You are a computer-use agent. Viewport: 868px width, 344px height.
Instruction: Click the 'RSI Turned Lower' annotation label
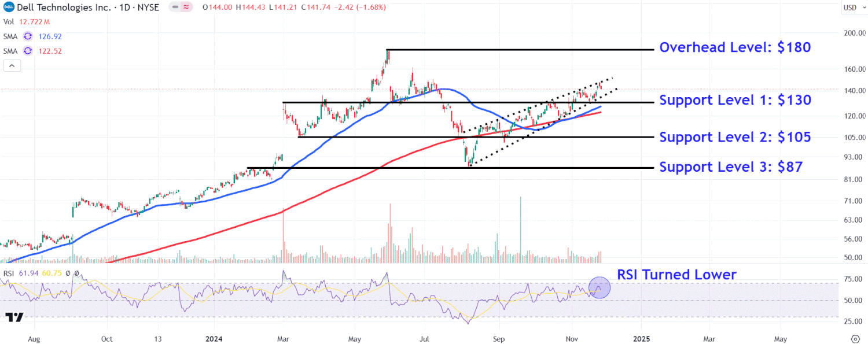676,275
